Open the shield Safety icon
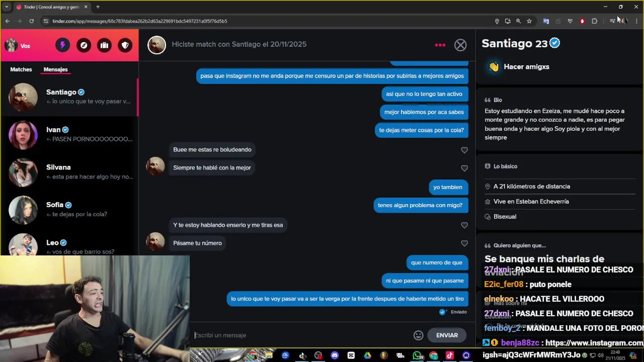 coord(126,45)
